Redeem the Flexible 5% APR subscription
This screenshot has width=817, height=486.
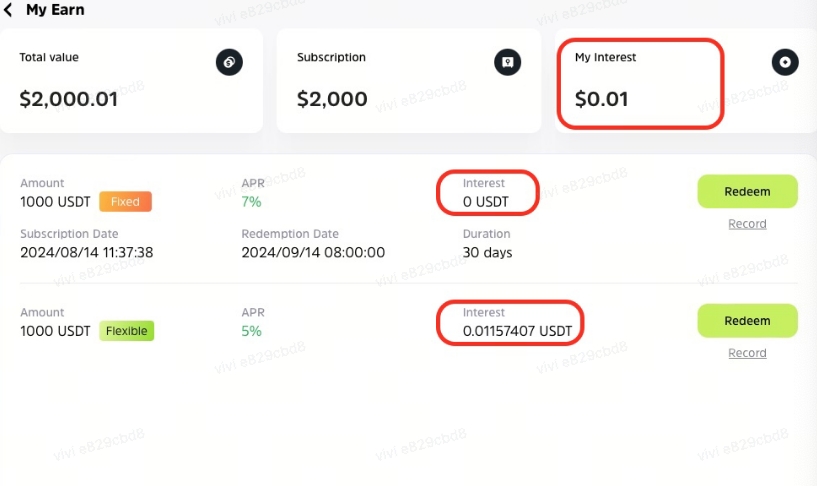click(747, 321)
